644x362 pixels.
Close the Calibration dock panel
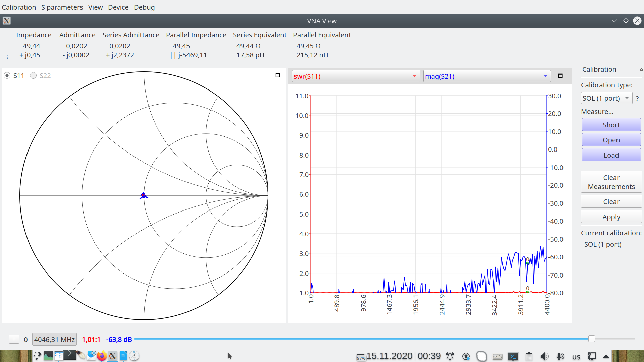[641, 69]
